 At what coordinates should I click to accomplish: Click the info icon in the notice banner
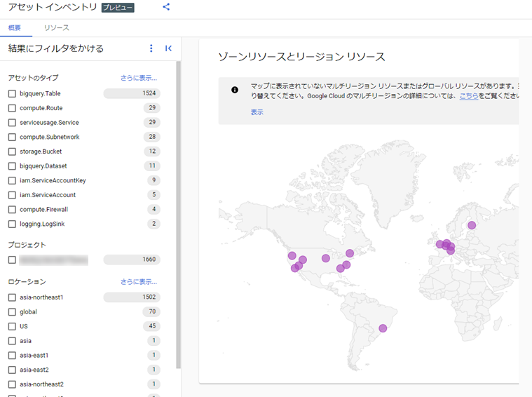[x=235, y=90]
